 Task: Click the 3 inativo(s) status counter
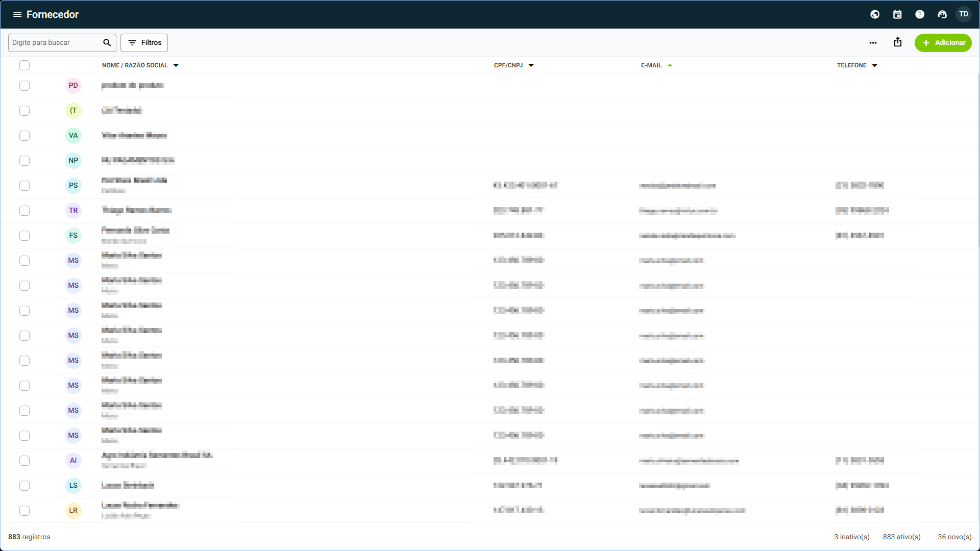tap(852, 537)
